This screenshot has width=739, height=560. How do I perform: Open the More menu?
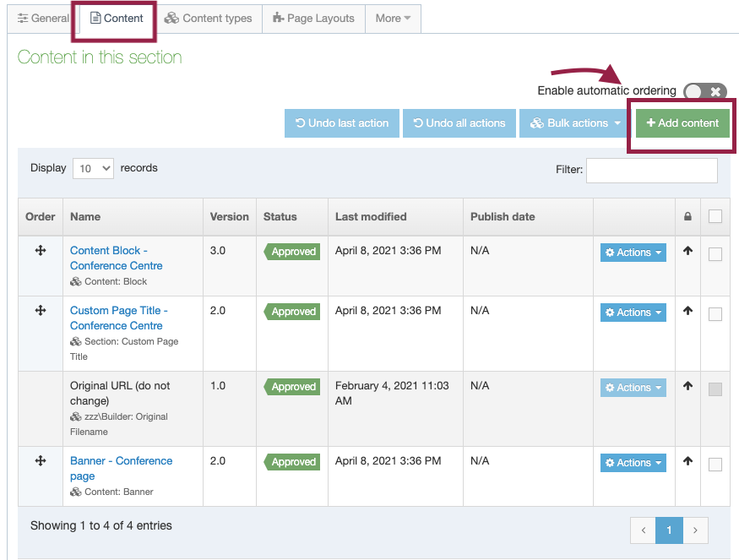pos(392,17)
